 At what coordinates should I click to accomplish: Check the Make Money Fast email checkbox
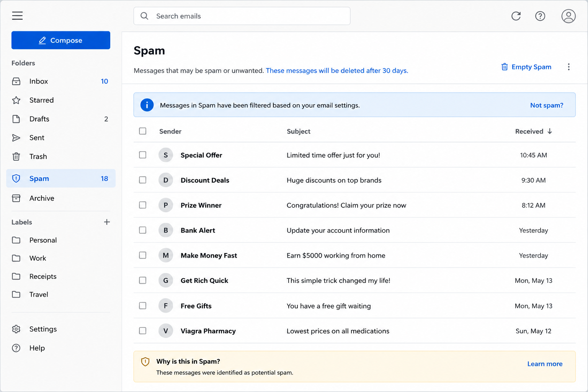coord(143,255)
